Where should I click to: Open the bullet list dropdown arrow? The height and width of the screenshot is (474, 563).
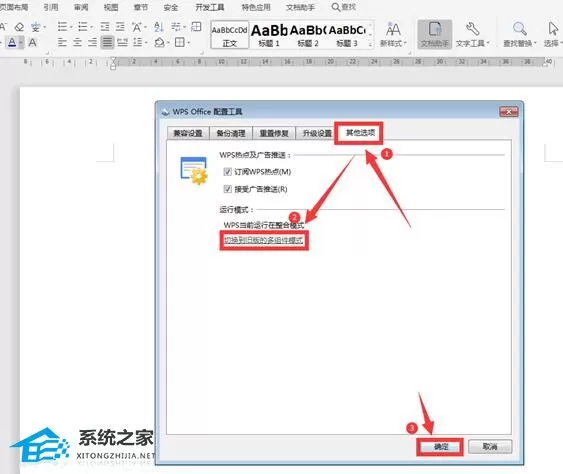pos(71,27)
